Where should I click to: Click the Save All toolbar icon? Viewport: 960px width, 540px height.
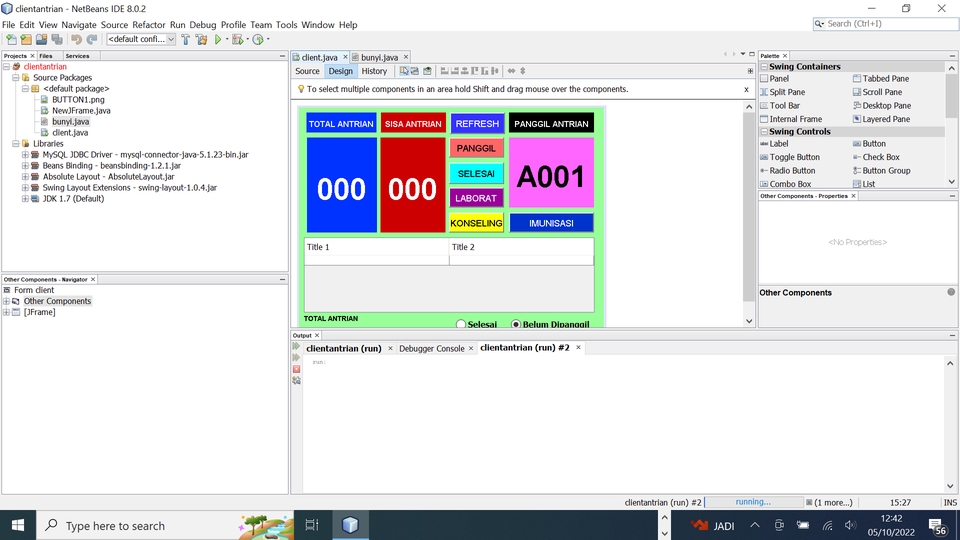57,39
